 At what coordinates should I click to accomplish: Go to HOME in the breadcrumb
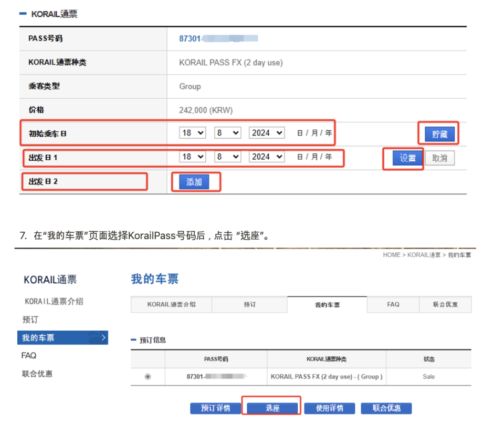point(392,255)
